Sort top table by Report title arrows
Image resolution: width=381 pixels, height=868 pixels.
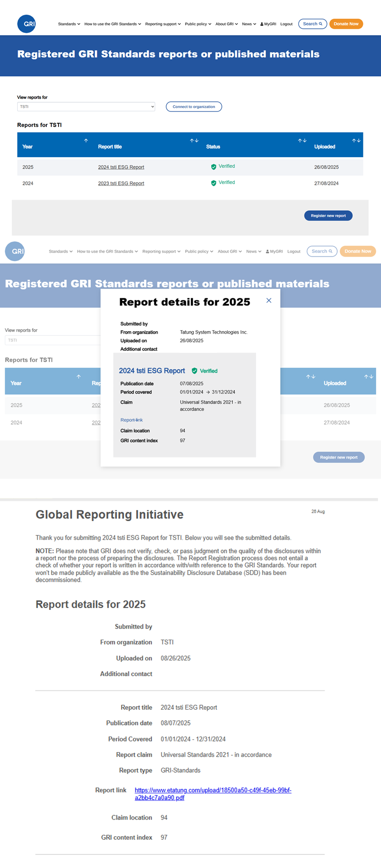[194, 141]
